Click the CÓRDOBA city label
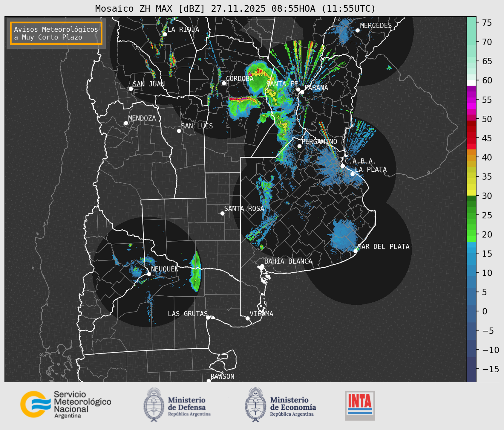504x430 pixels. (240, 79)
